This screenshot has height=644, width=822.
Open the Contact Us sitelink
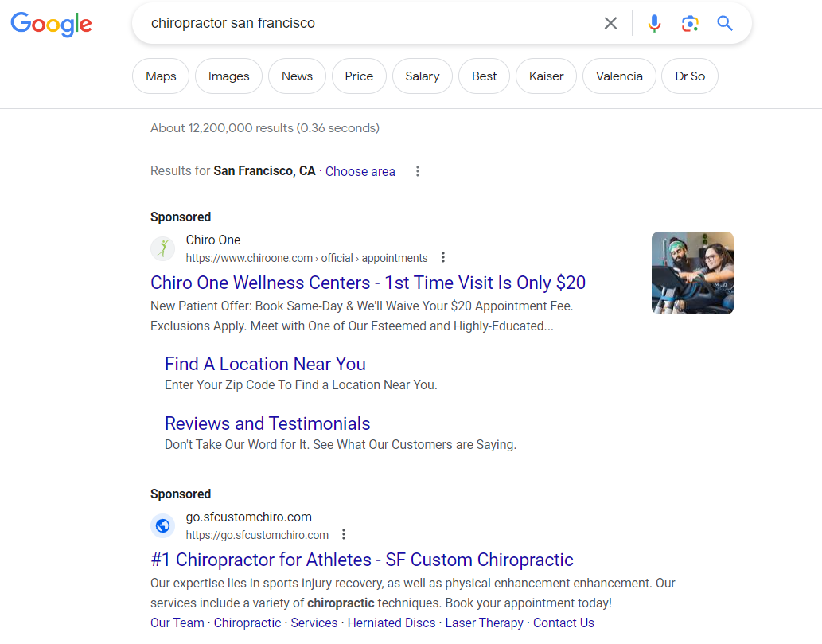pyautogui.click(x=563, y=623)
